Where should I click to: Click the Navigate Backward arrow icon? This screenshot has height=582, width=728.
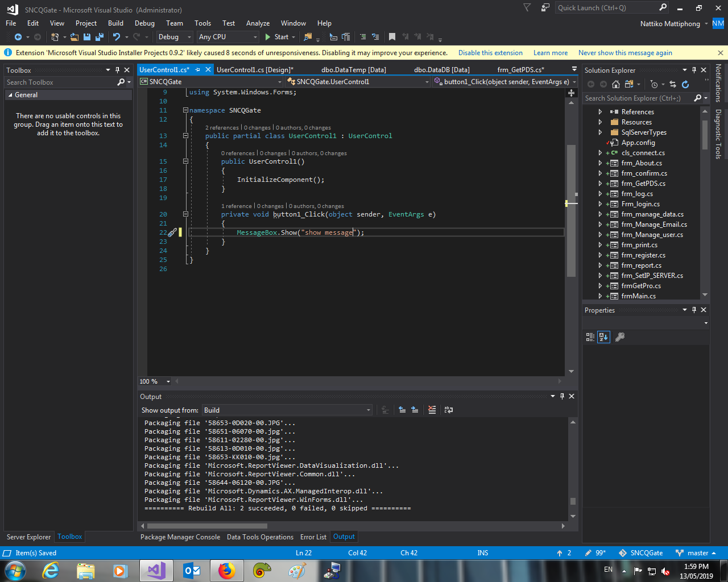[18, 37]
